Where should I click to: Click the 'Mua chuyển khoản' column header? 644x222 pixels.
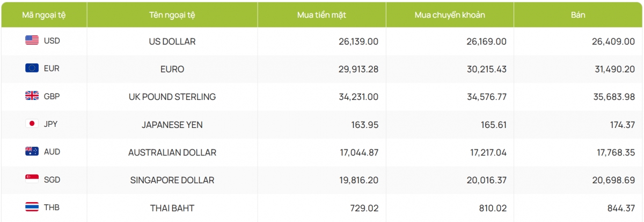point(450,15)
